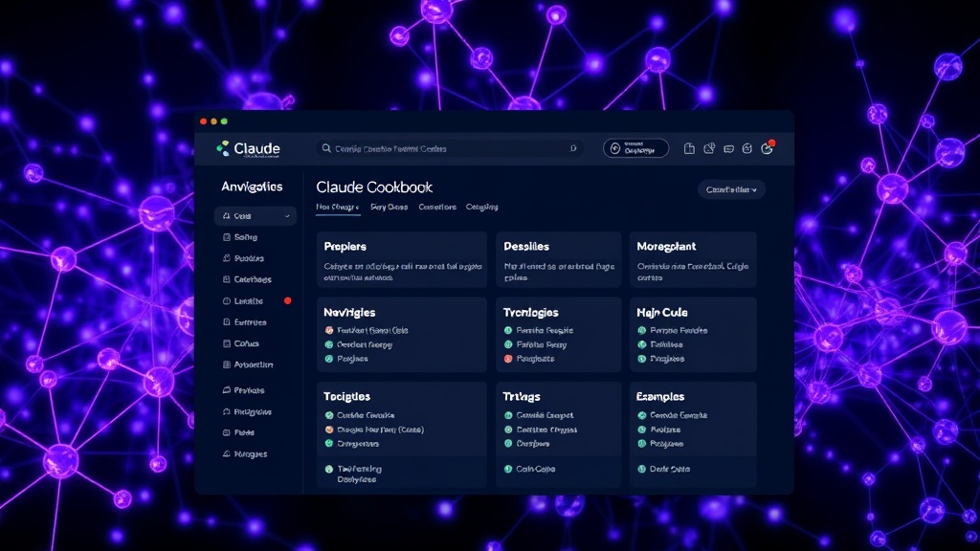Click the robot-face icon in the header toolbar
The image size is (980, 551).
point(746,148)
